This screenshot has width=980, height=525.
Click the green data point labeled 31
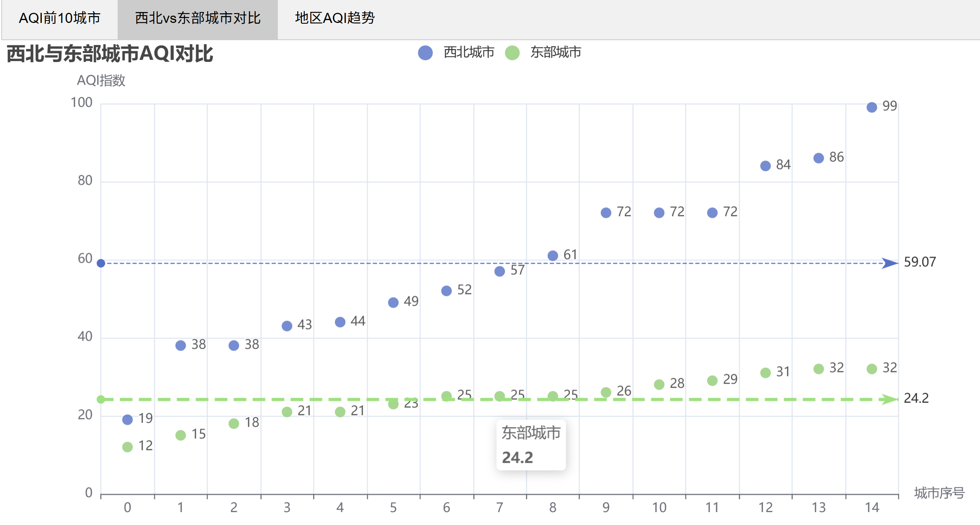tap(766, 373)
